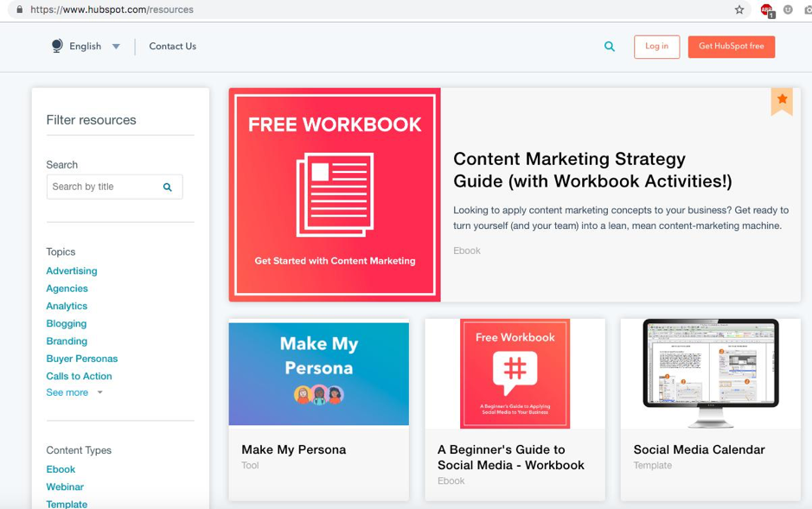Click the See more topics link
The width and height of the screenshot is (812, 509).
pos(67,392)
